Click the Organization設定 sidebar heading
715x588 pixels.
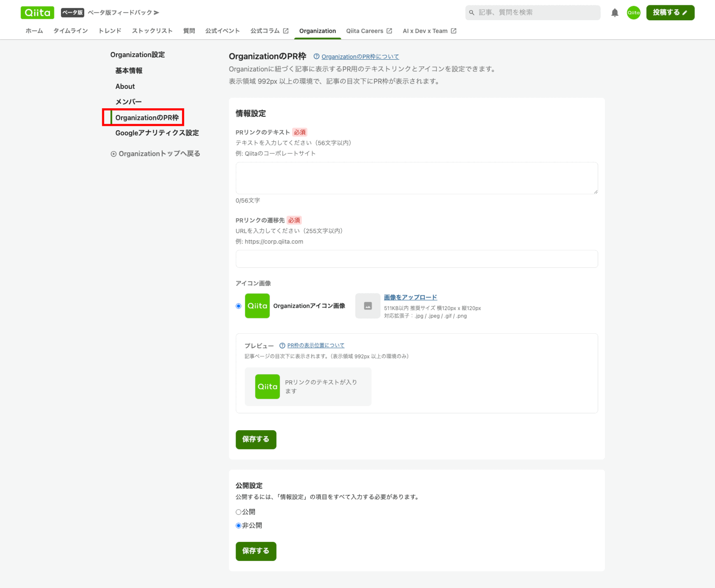click(x=138, y=55)
